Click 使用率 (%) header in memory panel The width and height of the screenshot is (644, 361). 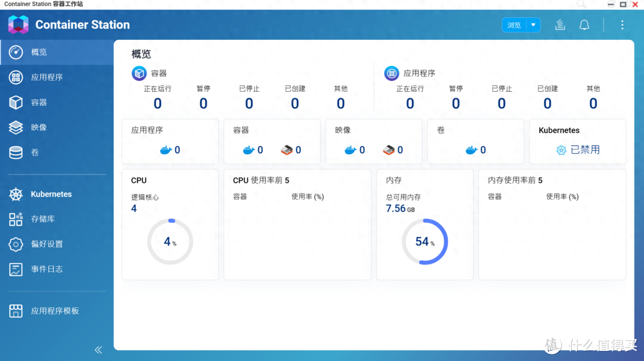tap(562, 197)
